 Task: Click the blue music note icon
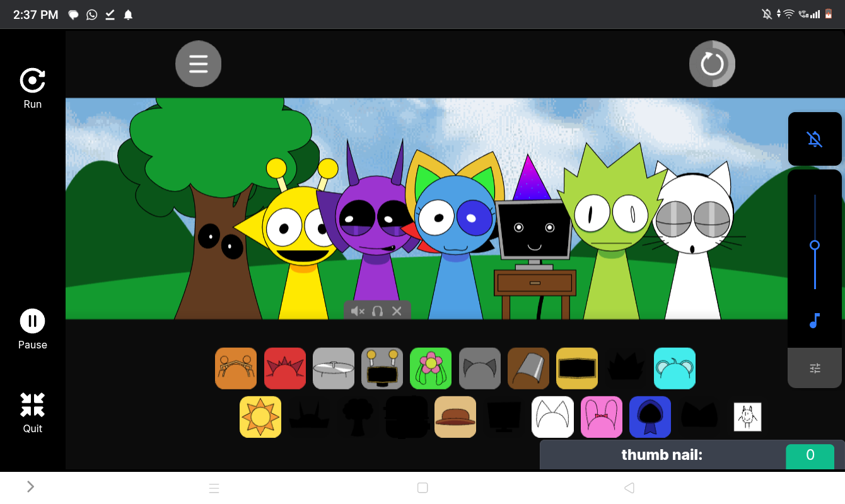[x=815, y=321]
